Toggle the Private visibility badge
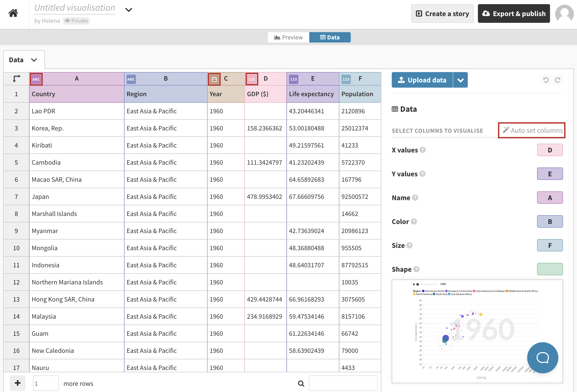The height and width of the screenshot is (392, 577). pyautogui.click(x=76, y=21)
